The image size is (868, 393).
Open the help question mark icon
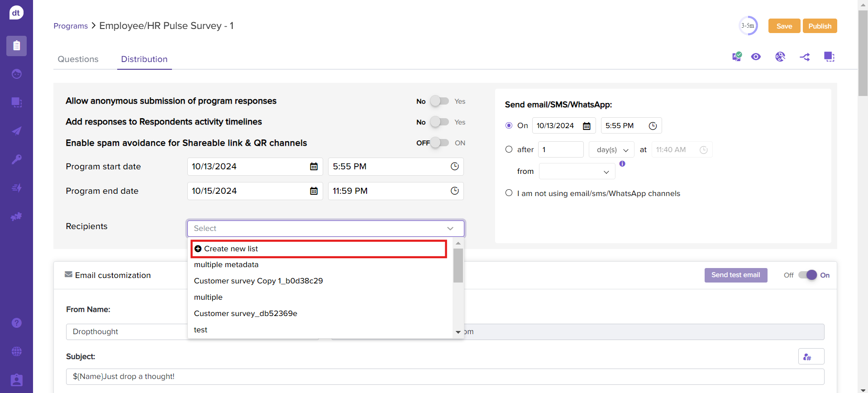[16, 323]
